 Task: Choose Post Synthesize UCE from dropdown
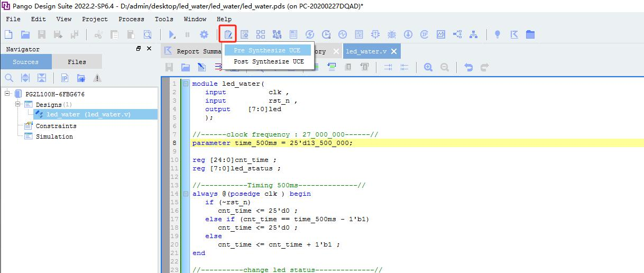click(x=269, y=61)
